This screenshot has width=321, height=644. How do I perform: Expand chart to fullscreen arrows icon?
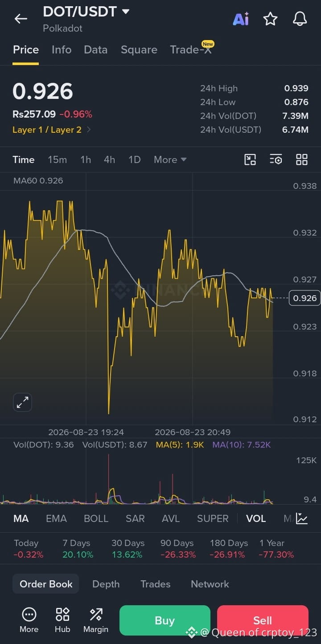[x=22, y=403]
